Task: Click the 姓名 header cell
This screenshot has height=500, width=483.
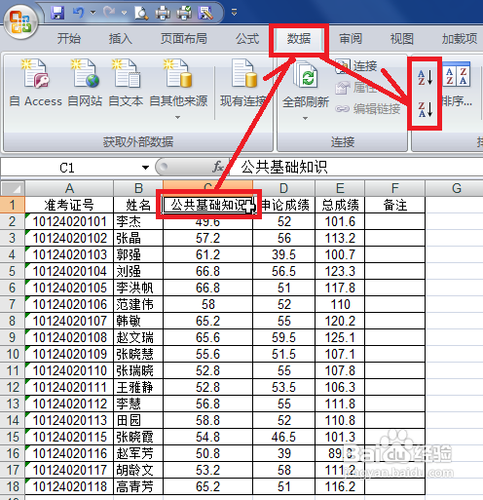Action: coord(138,205)
